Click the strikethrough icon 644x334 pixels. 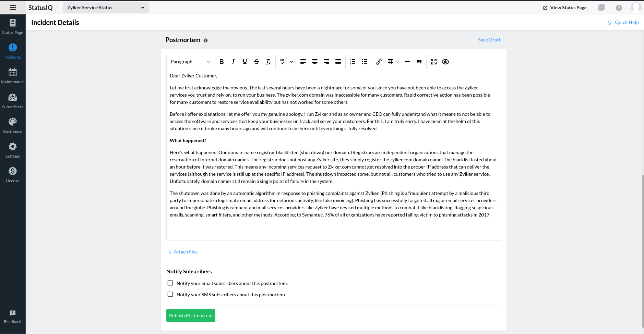click(257, 62)
